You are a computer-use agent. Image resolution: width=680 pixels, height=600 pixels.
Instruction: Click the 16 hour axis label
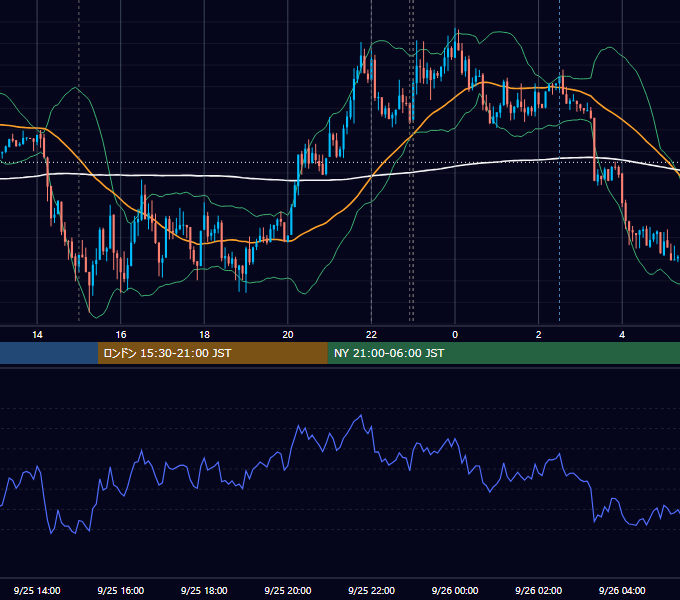[x=121, y=335]
